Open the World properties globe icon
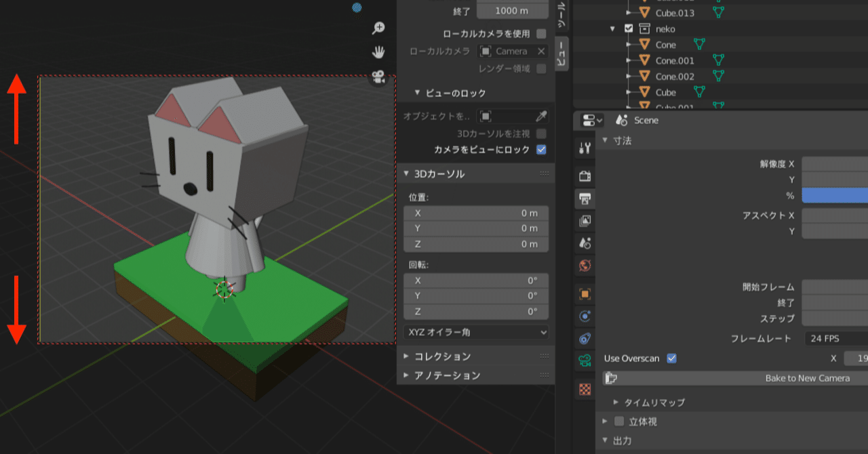 pos(585,265)
